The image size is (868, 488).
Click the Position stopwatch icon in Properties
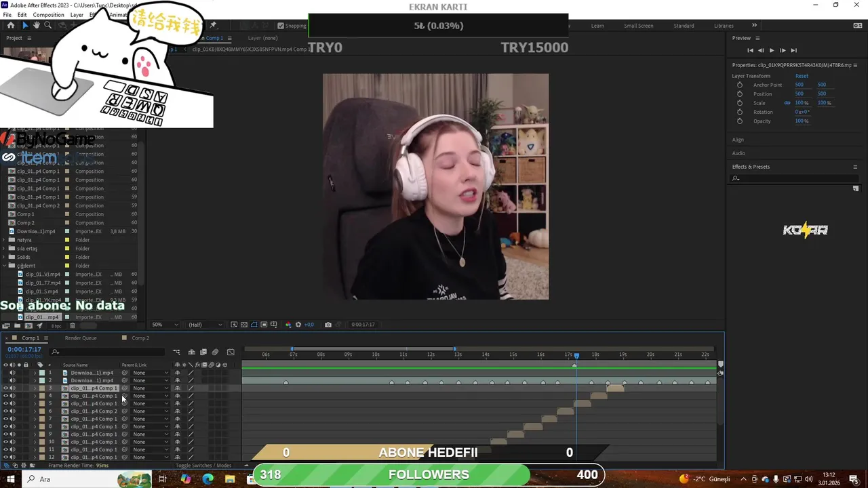(740, 94)
